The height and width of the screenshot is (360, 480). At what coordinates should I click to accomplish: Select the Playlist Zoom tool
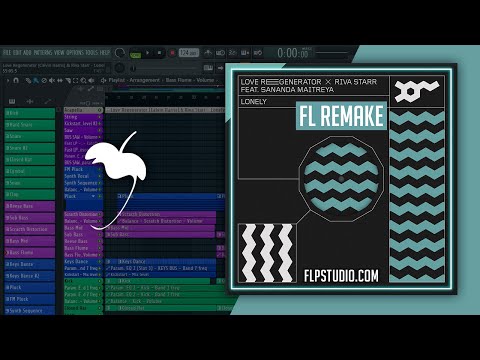coord(83,80)
